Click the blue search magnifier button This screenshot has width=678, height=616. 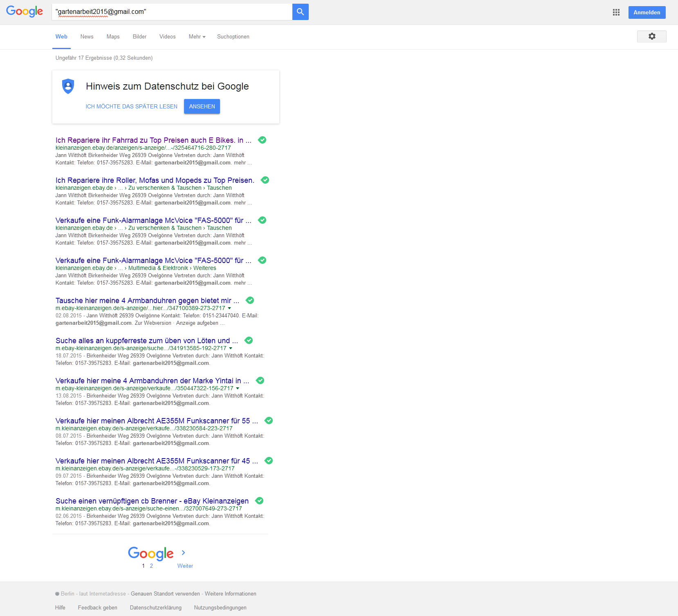coord(301,12)
